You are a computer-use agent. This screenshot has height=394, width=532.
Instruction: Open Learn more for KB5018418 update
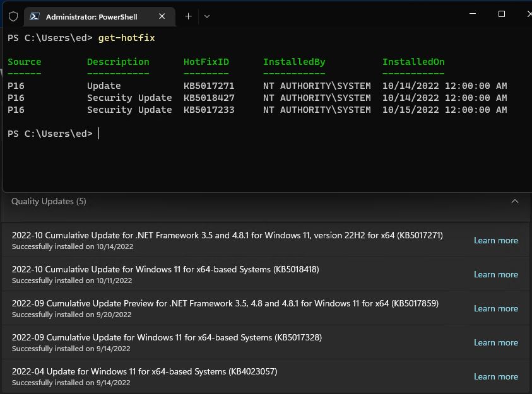[x=496, y=274]
